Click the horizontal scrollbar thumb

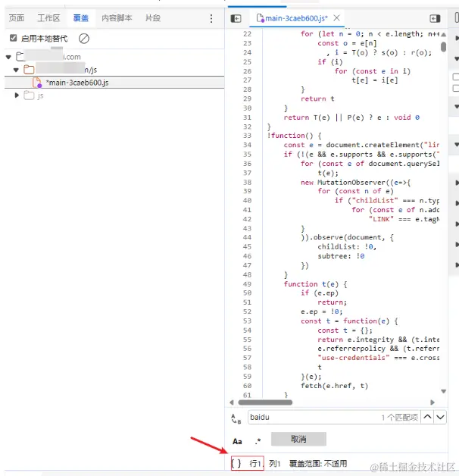click(265, 402)
